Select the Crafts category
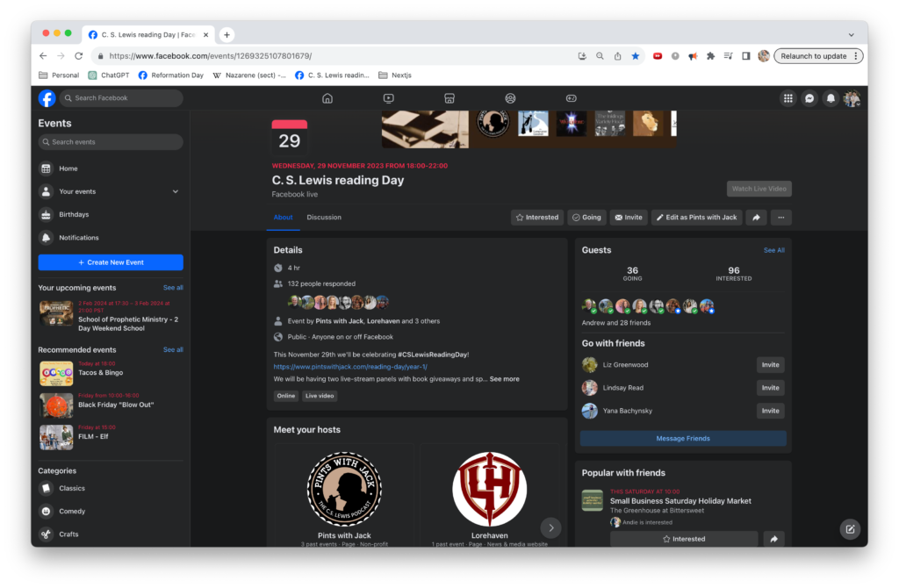The image size is (899, 588). click(111, 534)
